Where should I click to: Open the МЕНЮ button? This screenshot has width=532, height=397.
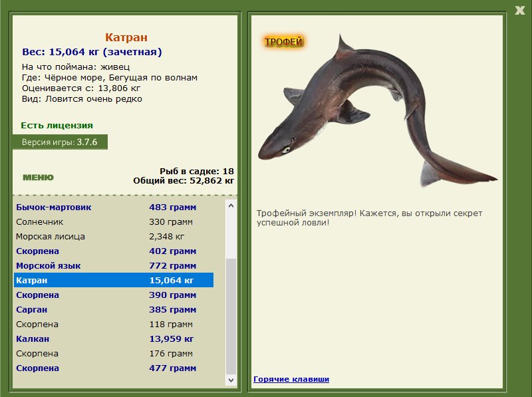[38, 178]
